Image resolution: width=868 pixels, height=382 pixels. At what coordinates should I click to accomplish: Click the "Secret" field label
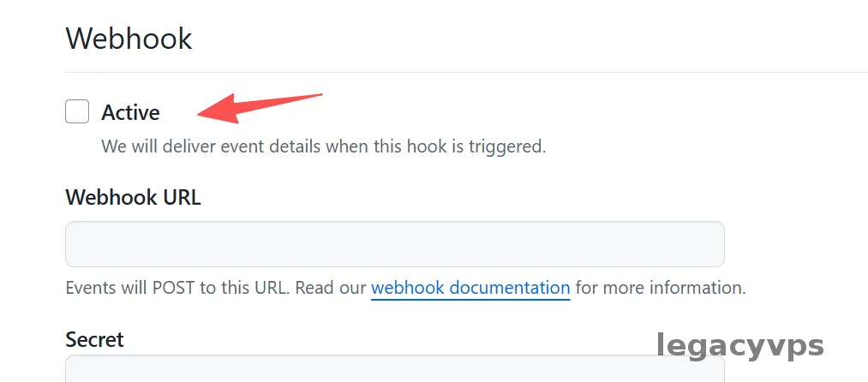click(x=94, y=339)
